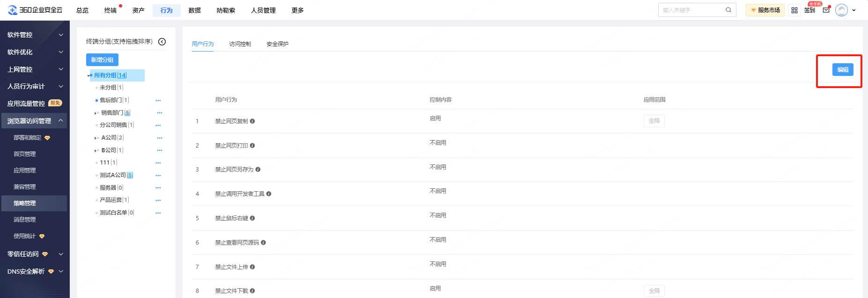Click the search magnifier icon

point(728,10)
